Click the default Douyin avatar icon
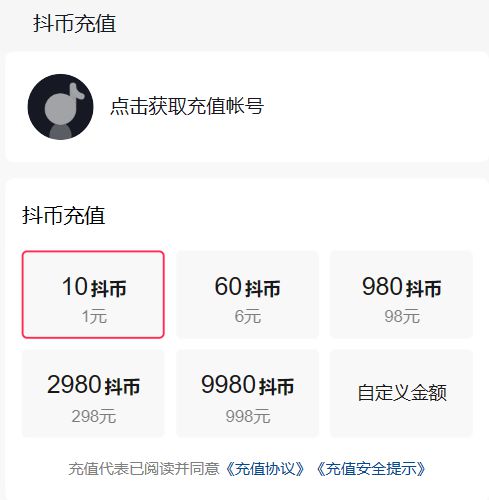Image resolution: width=489 pixels, height=500 pixels. [x=60, y=107]
